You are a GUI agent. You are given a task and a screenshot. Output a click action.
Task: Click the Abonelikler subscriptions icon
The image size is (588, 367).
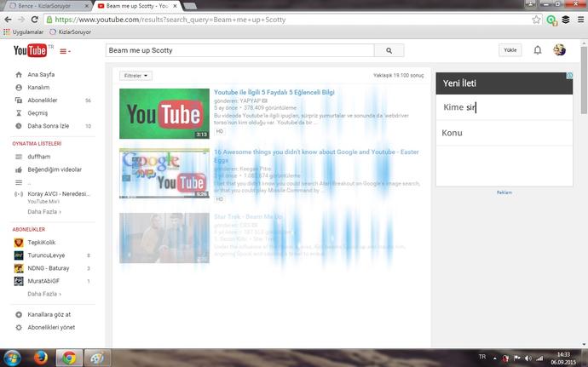19,100
